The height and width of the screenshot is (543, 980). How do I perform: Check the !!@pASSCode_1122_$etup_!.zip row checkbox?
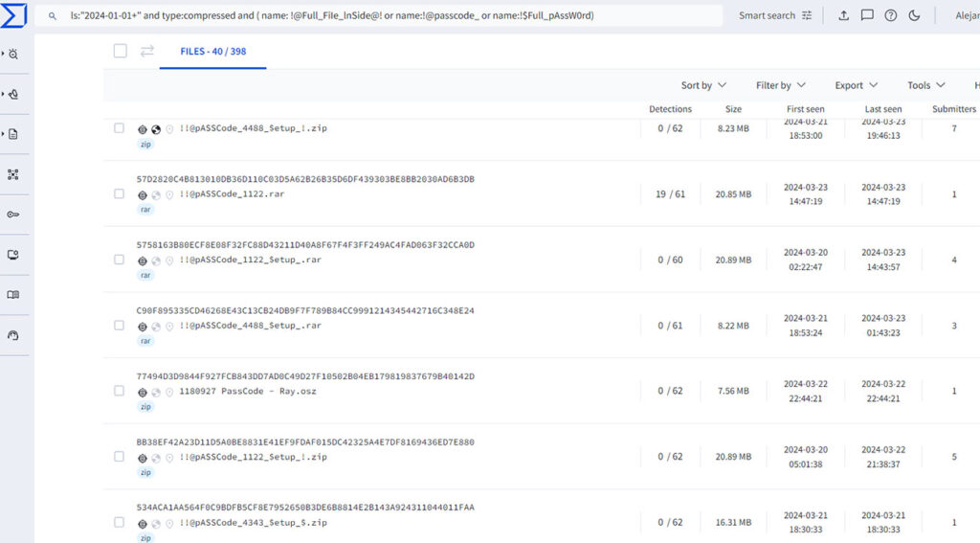point(119,457)
